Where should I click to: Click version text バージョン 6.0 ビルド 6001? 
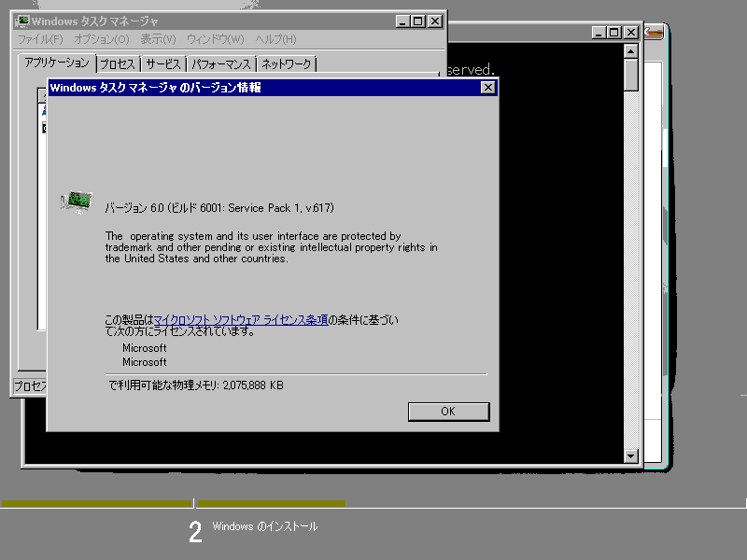[x=219, y=208]
